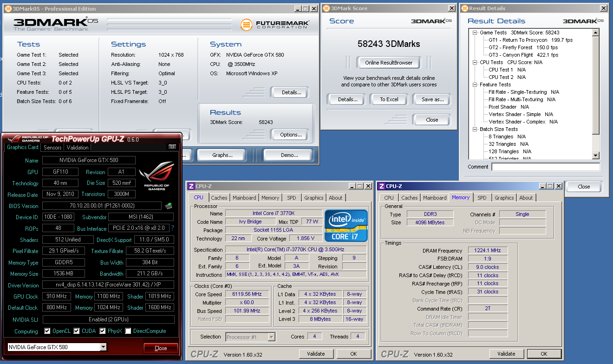Collapse the Game Tests tree node
The image size is (613, 364).
475,32
